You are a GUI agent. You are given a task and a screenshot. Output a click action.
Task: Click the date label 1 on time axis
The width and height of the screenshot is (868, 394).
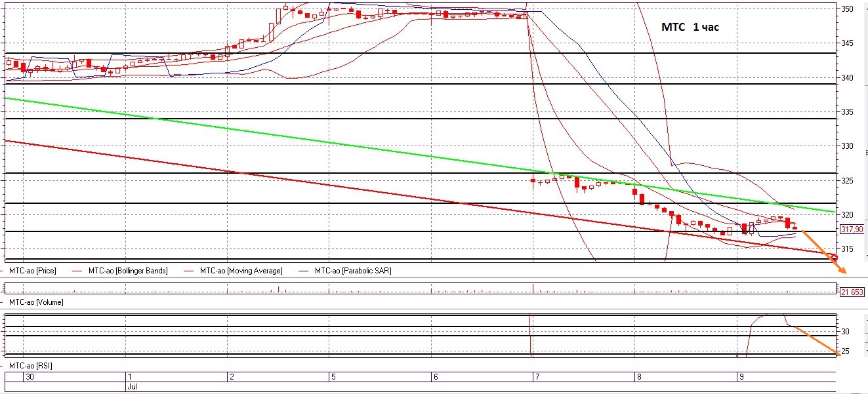click(129, 377)
